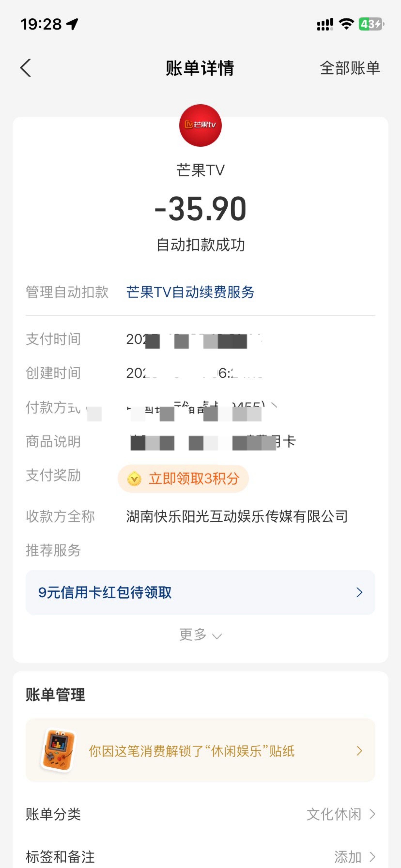Screen dimensions: 401x868
Task: Tap the Mango TV red logo
Action: 200,125
